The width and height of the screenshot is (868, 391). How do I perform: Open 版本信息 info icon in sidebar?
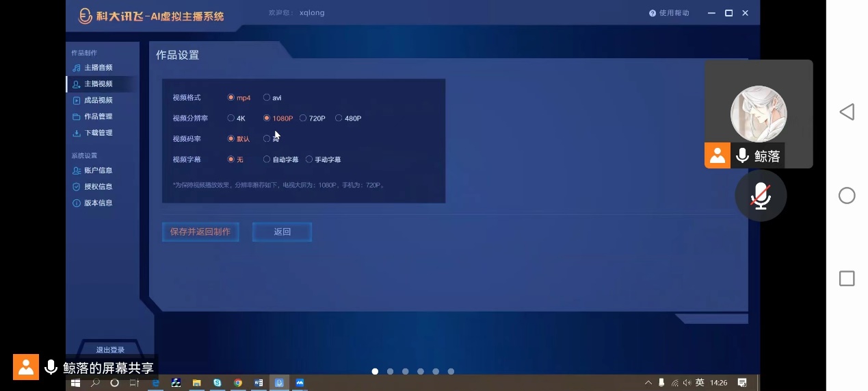click(77, 203)
